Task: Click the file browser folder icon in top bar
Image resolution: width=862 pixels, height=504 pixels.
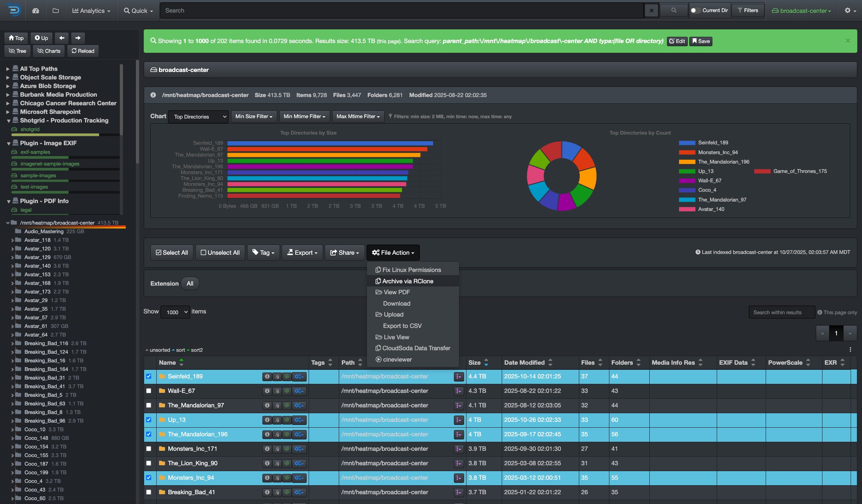Action: (x=56, y=11)
